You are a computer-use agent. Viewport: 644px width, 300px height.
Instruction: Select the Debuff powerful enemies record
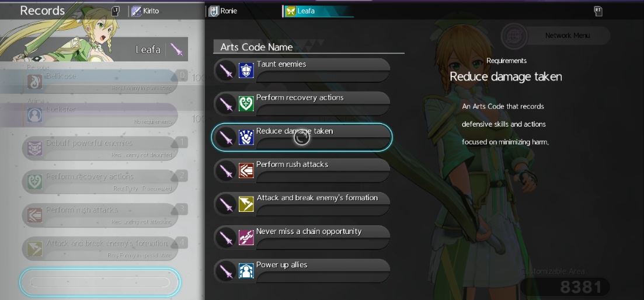(x=100, y=149)
